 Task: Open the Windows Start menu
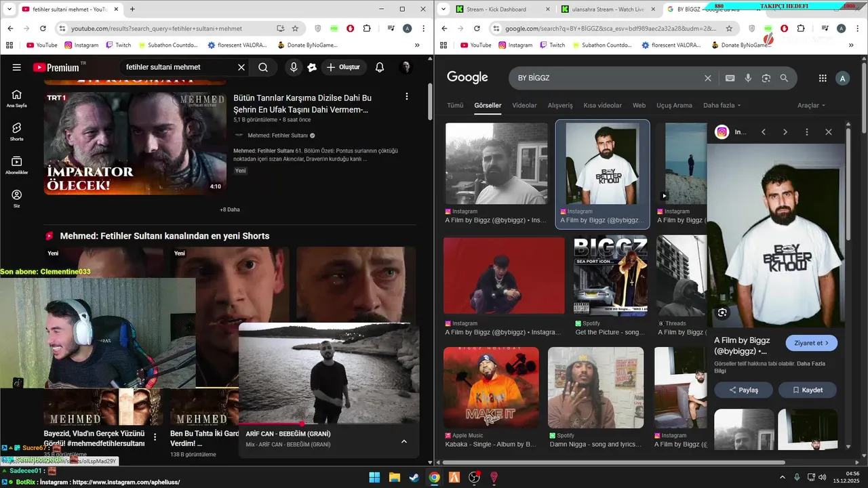pos(374,477)
